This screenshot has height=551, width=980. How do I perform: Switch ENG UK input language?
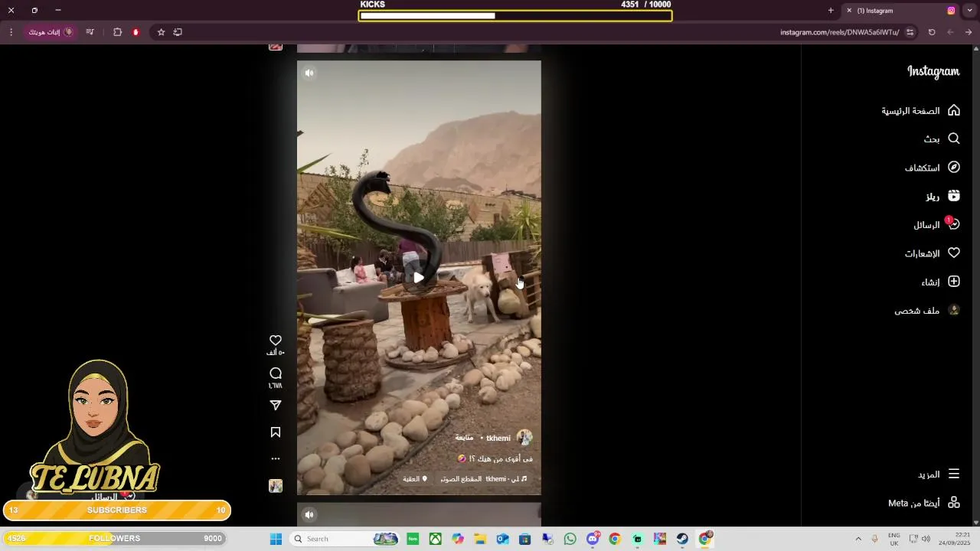tap(894, 539)
